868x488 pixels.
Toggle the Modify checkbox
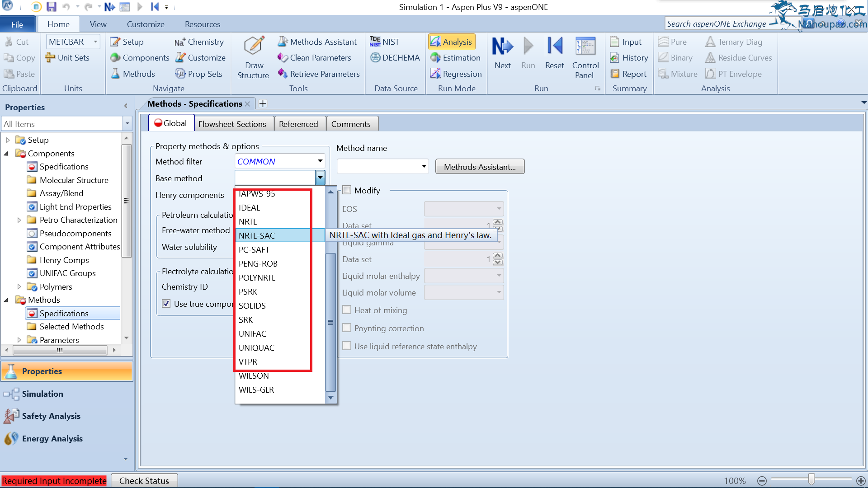347,190
